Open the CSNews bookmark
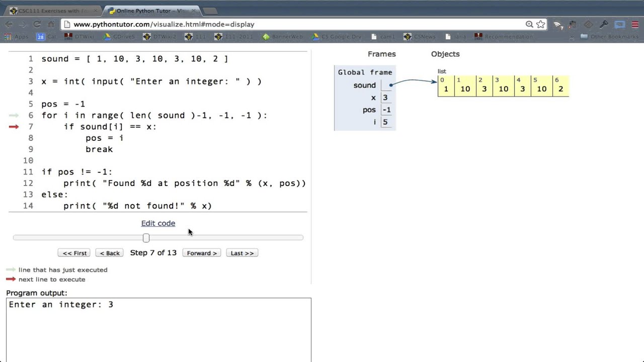The height and width of the screenshot is (362, 644). pos(420,37)
